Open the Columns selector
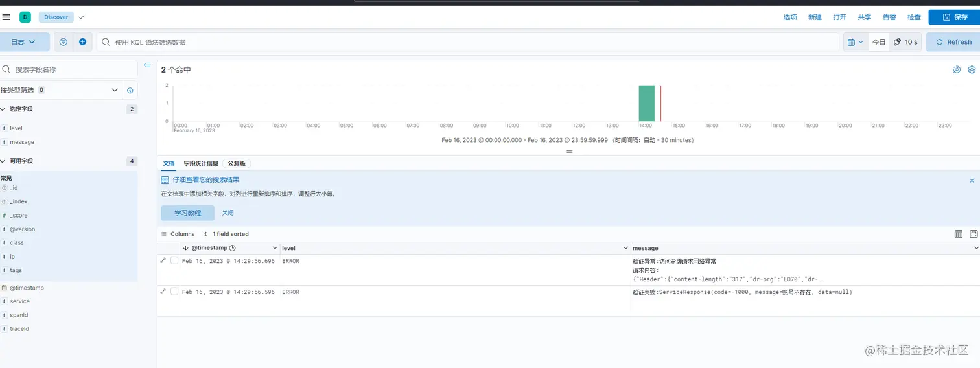The height and width of the screenshot is (368, 980). tap(178, 234)
